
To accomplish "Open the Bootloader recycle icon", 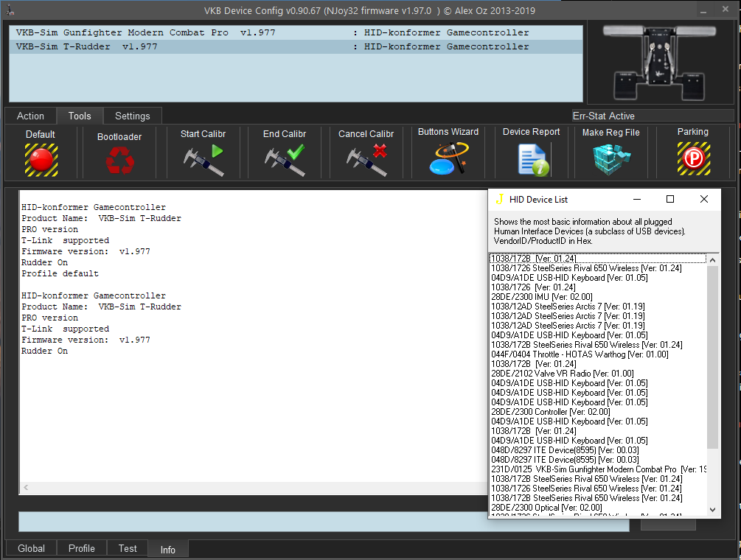I will [119, 160].
